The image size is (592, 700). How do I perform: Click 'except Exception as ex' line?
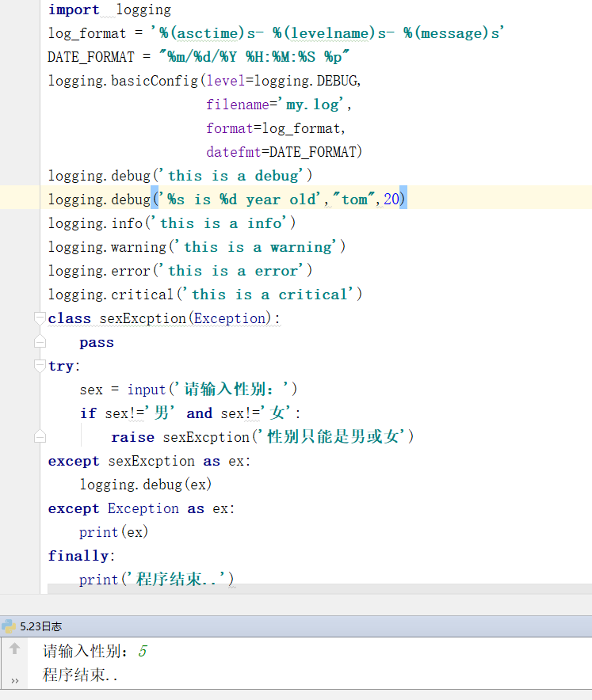click(142, 508)
